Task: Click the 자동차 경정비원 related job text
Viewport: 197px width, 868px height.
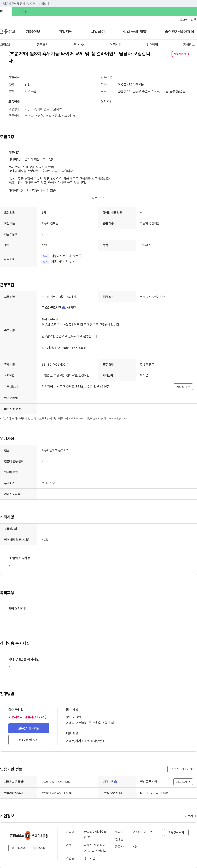Action: click(x=150, y=223)
